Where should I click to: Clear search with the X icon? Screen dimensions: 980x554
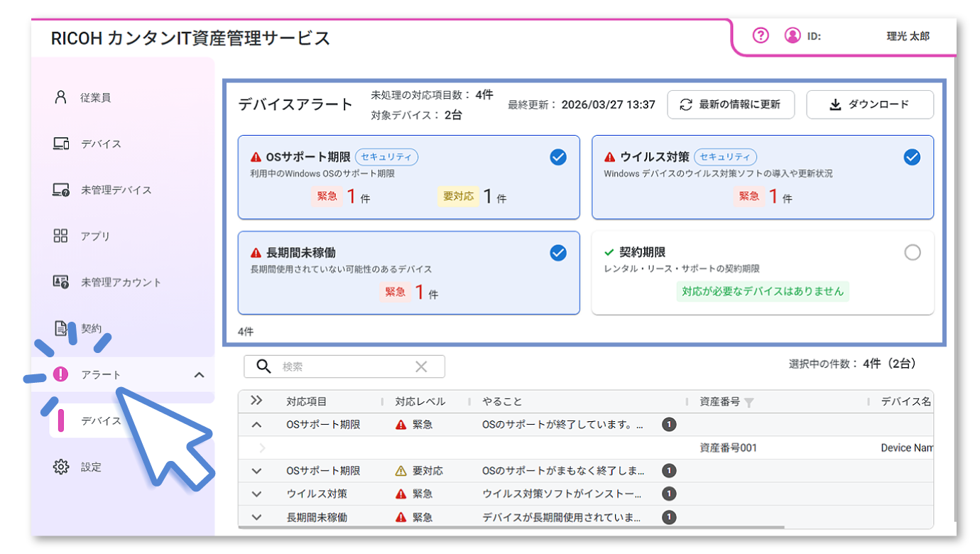(x=421, y=366)
